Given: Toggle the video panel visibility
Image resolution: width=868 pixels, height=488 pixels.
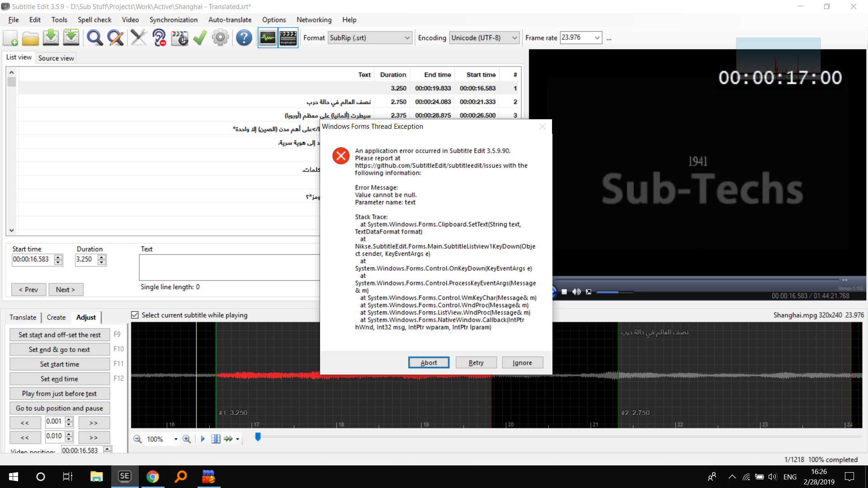Looking at the screenshot, I should (x=288, y=38).
